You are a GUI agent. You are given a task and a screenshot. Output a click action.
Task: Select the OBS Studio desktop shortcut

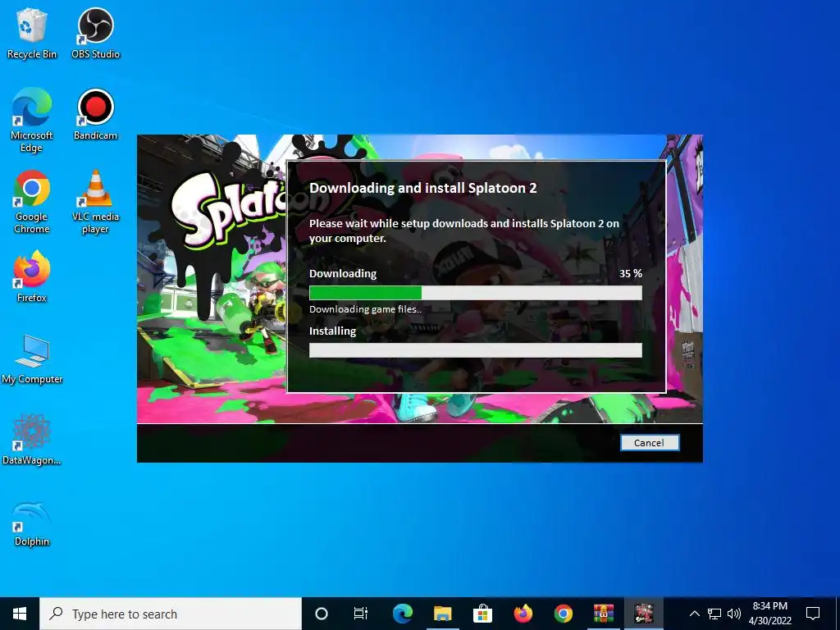coord(95,33)
